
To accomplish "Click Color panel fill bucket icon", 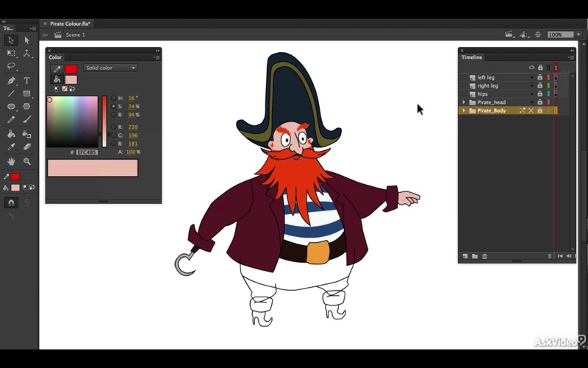I will [x=57, y=79].
